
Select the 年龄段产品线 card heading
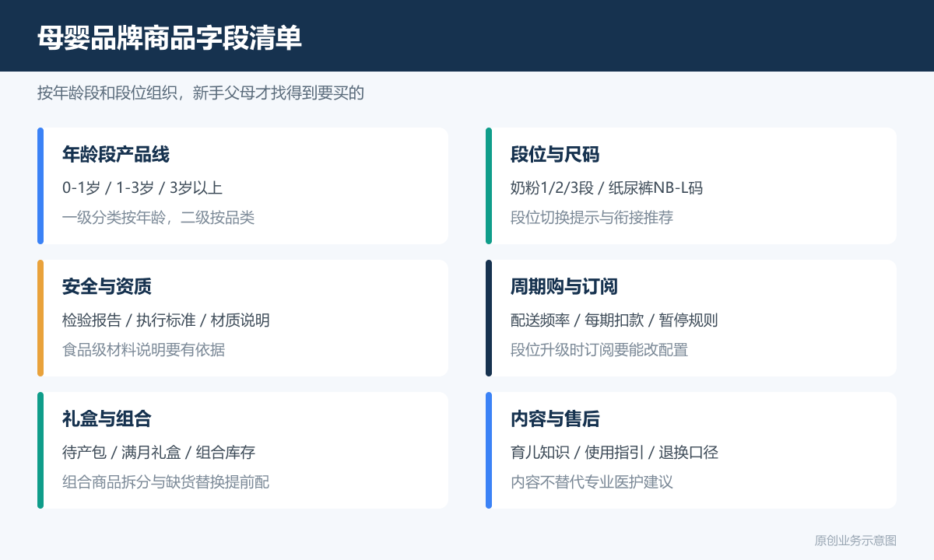point(116,154)
